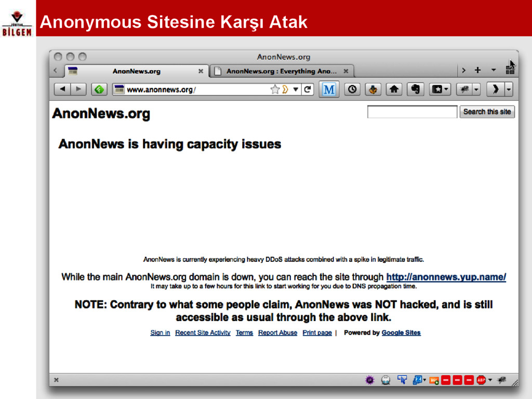This screenshot has width=532, height=399.
Task: Close the 'Everything Ano...' tab
Action: pyautogui.click(x=345, y=71)
